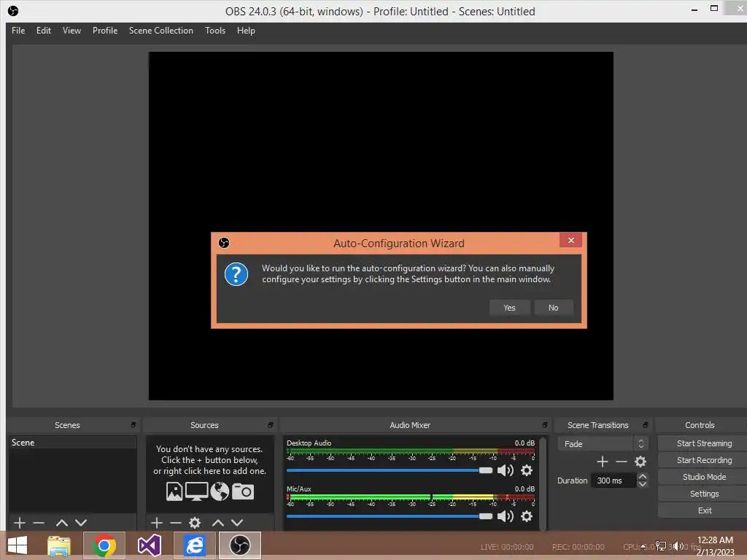Image resolution: width=747 pixels, height=560 pixels.
Task: Pop out the Sources dock panel
Action: pyautogui.click(x=271, y=425)
